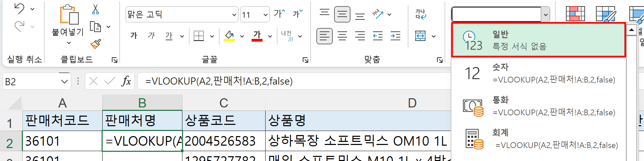
Task: Open the Name Box dropdown arrow
Action: [x=64, y=82]
